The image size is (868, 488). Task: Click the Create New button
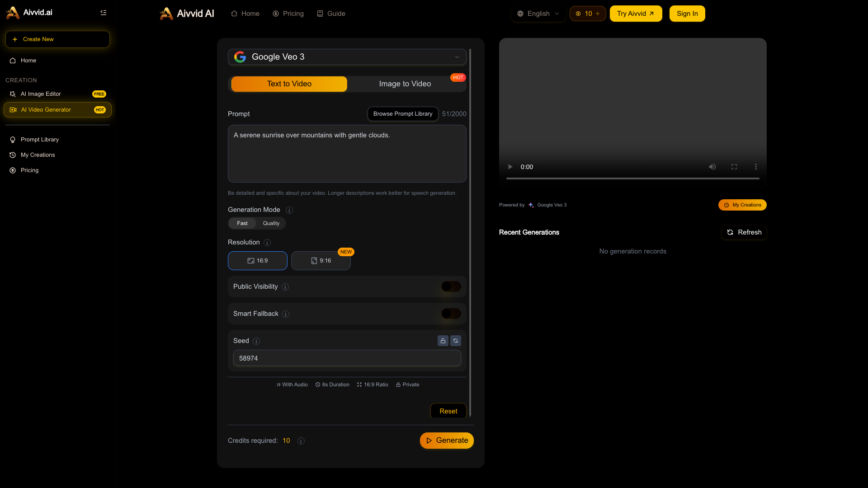[x=57, y=39]
